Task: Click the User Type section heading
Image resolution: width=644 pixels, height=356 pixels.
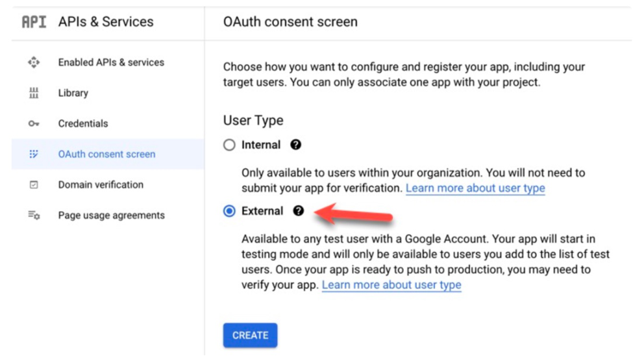Action: tap(253, 120)
